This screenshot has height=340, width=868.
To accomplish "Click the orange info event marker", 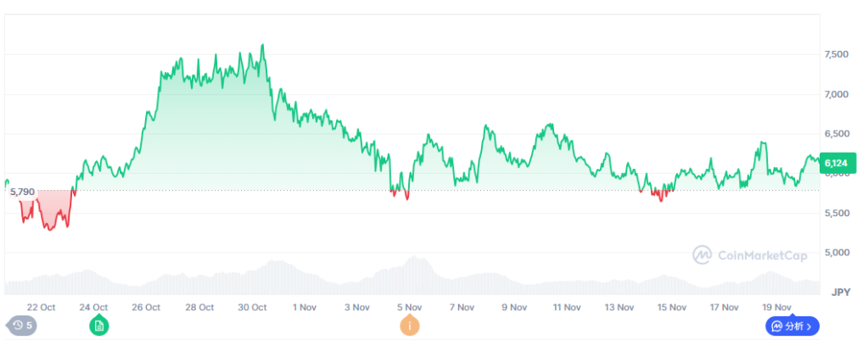I will 410,325.
